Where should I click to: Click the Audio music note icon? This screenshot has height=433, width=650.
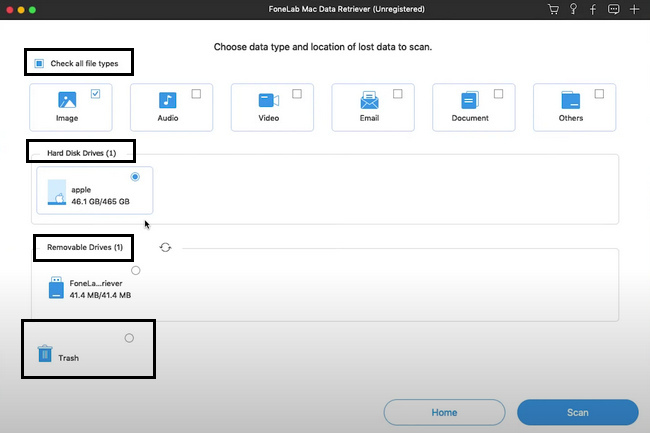[167, 100]
